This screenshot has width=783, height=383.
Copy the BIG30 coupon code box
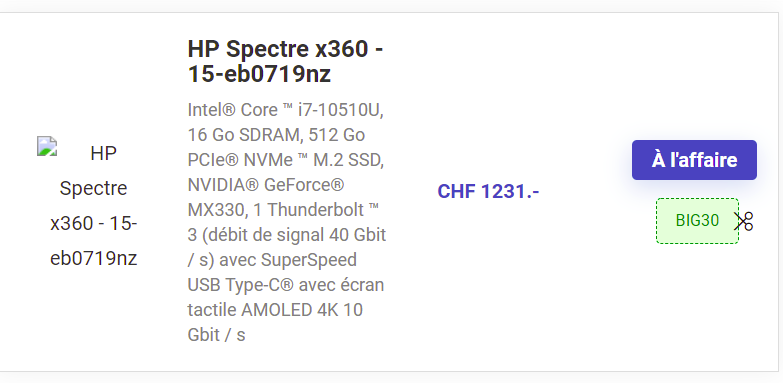(697, 221)
